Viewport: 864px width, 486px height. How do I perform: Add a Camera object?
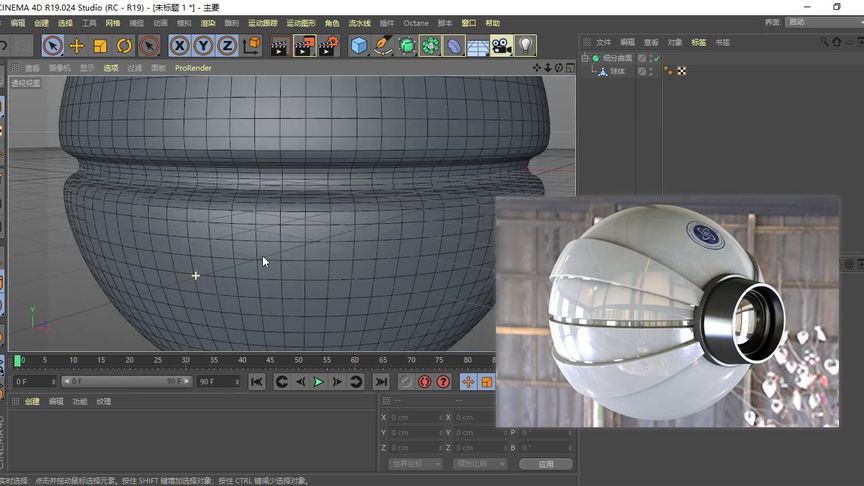point(501,45)
